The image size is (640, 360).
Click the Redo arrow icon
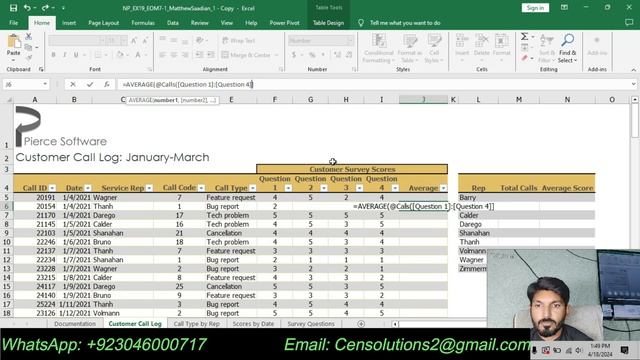45,8
